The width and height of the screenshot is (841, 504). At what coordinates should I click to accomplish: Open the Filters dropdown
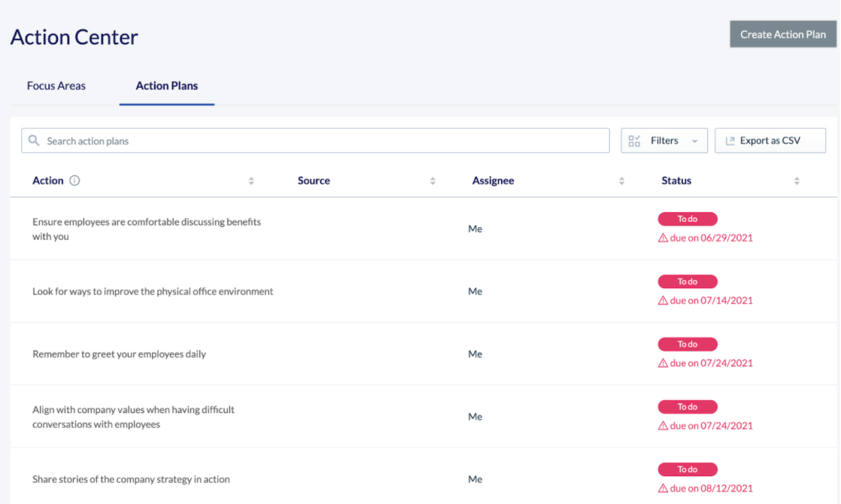tap(664, 141)
